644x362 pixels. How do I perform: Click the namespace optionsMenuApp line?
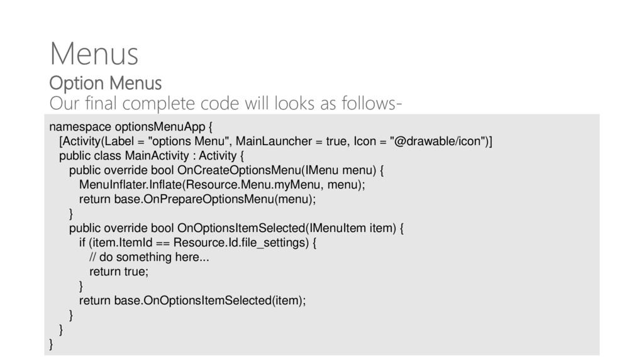coord(131,127)
